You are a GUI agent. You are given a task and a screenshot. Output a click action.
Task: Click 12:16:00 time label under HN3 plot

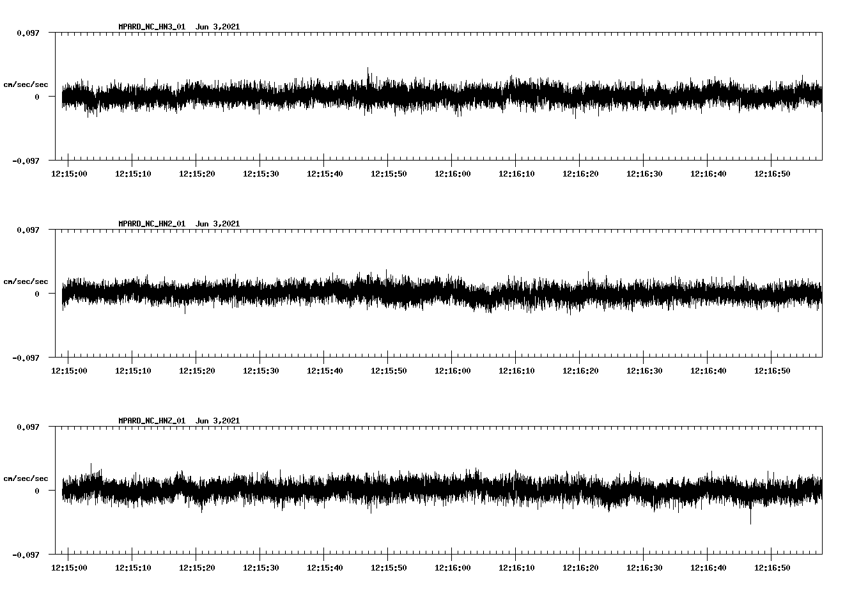click(x=453, y=174)
